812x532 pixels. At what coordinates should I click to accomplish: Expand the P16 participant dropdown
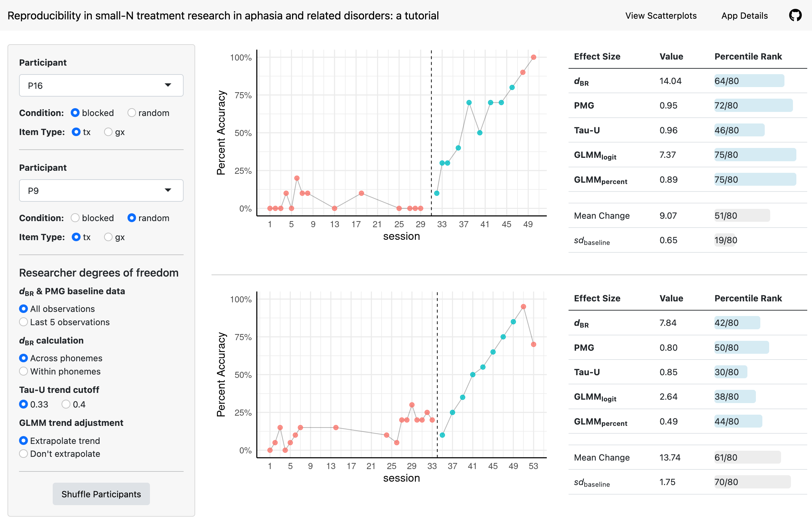pyautogui.click(x=101, y=85)
